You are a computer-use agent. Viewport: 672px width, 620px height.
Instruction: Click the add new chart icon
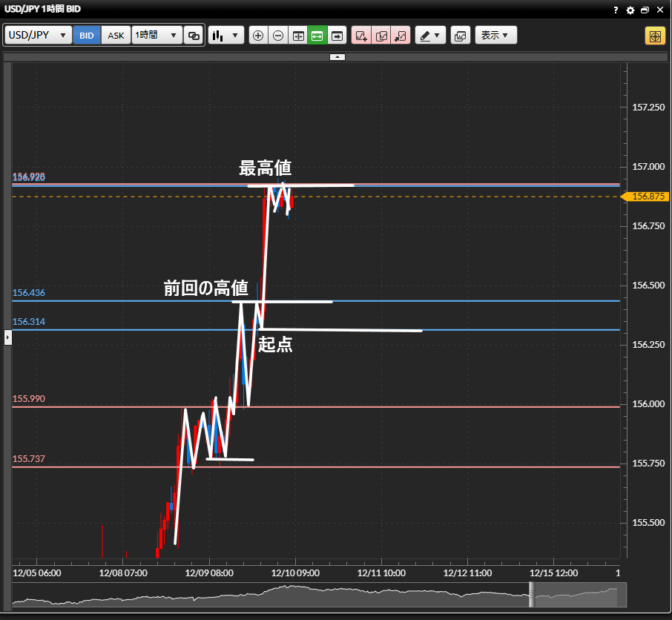(361, 36)
